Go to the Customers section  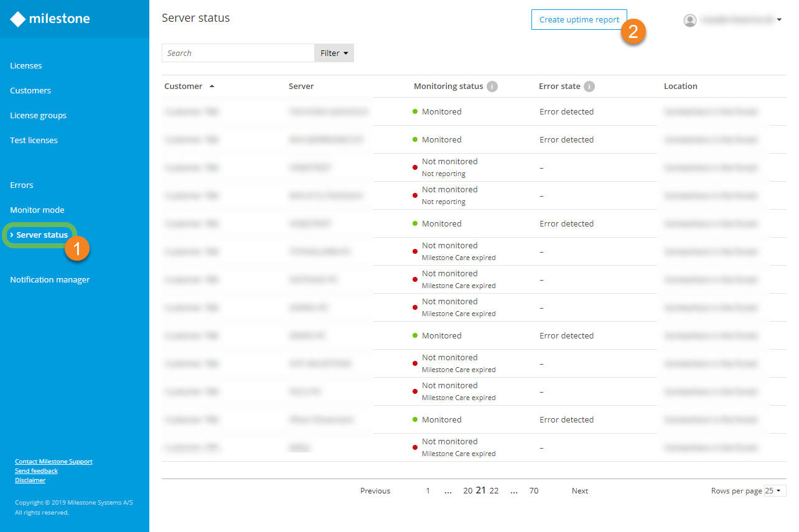(30, 91)
